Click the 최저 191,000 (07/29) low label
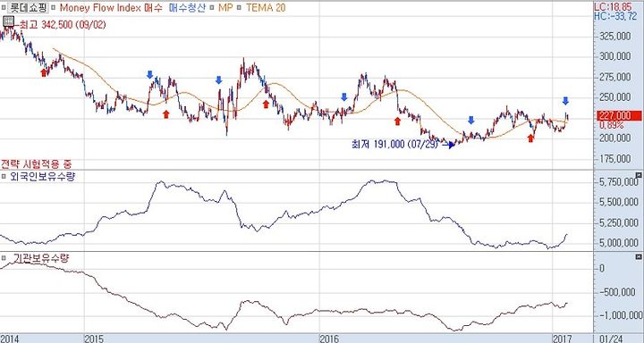Image resolution: width=644 pixels, height=343 pixels. pos(394,145)
